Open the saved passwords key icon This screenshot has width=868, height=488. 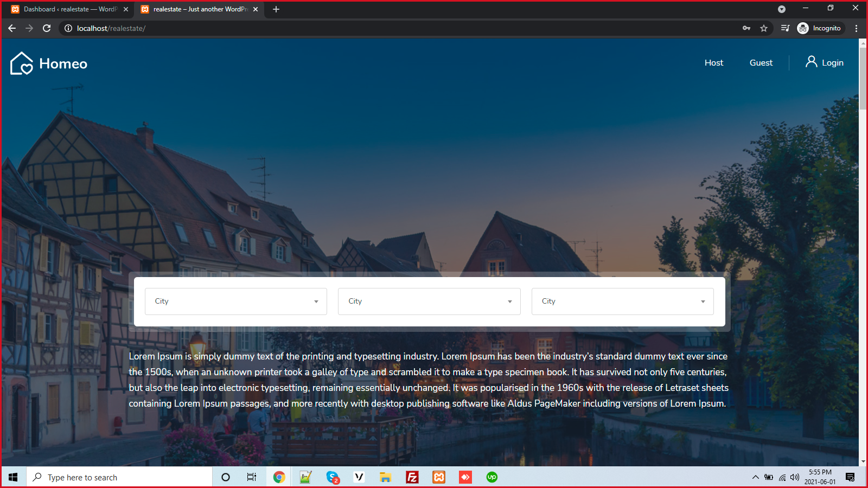(x=746, y=28)
